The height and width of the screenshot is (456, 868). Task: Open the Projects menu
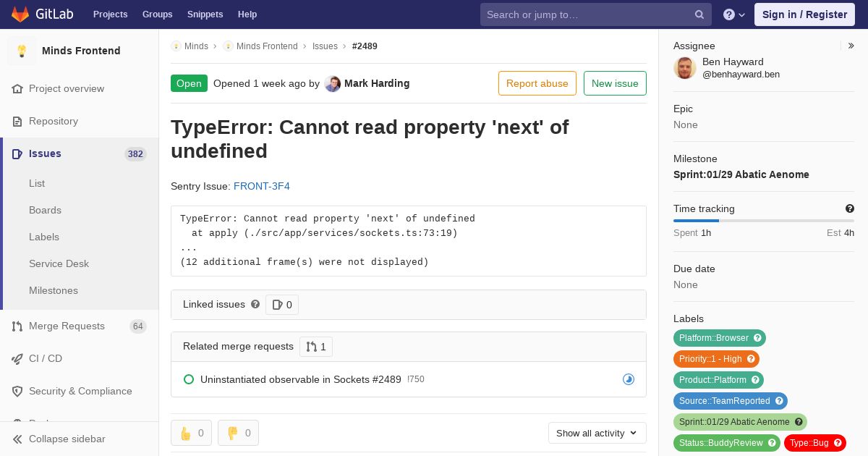pyautogui.click(x=111, y=14)
